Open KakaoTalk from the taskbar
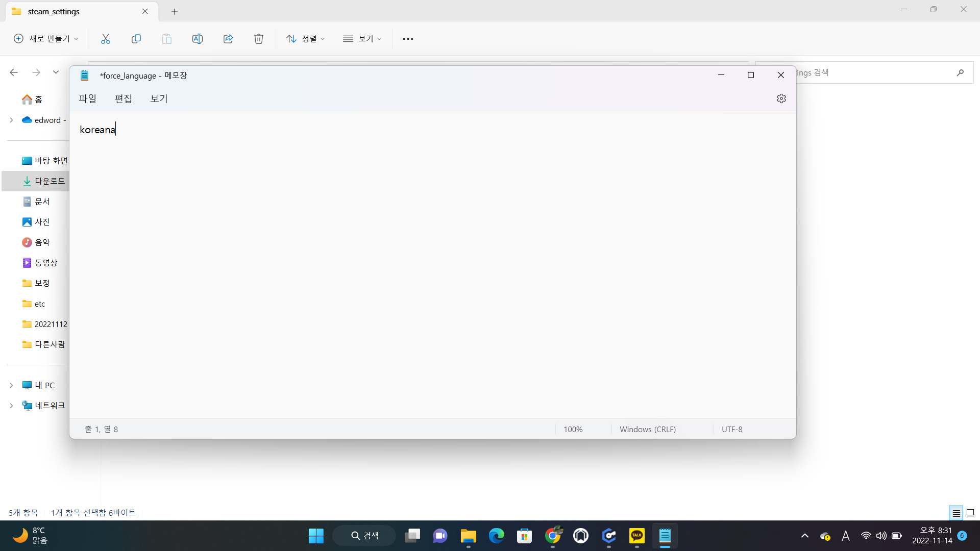The width and height of the screenshot is (980, 551). click(636, 536)
